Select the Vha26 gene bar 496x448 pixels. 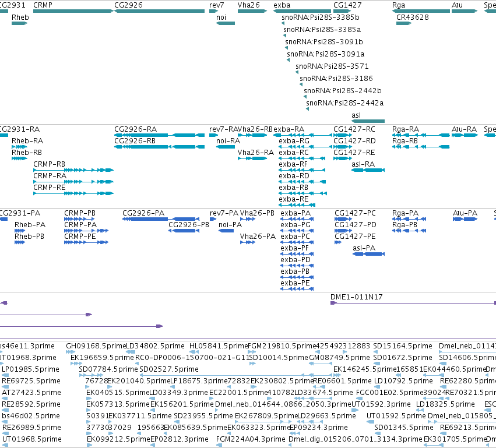coord(252,11)
